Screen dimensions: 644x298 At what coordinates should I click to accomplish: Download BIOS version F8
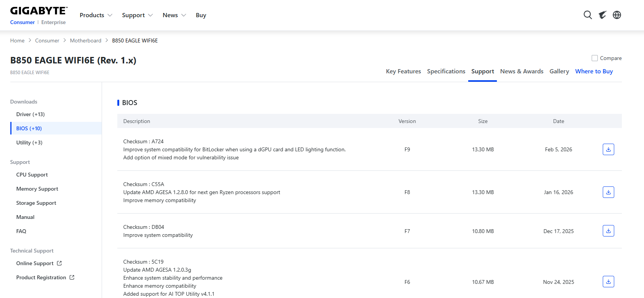click(x=608, y=192)
